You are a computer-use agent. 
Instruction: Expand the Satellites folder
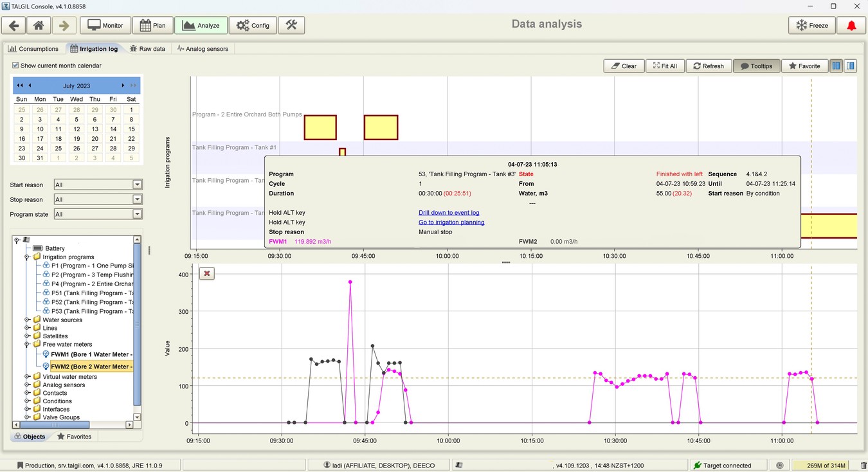pos(27,336)
